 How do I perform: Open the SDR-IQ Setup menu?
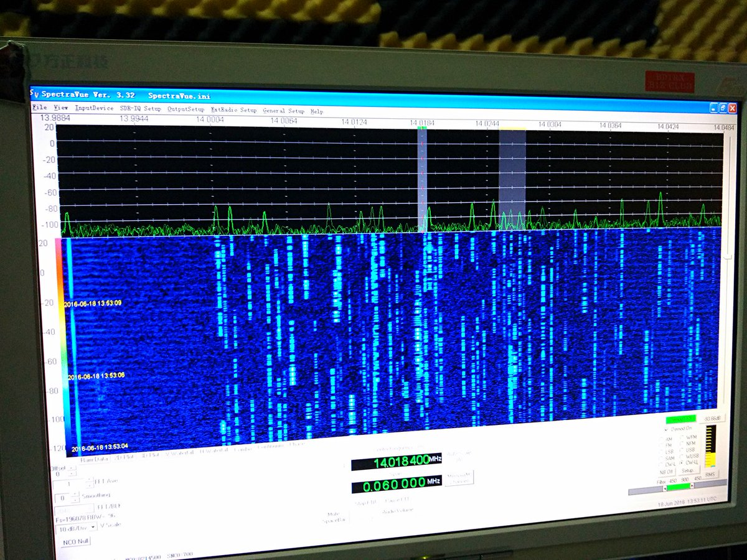[x=140, y=108]
